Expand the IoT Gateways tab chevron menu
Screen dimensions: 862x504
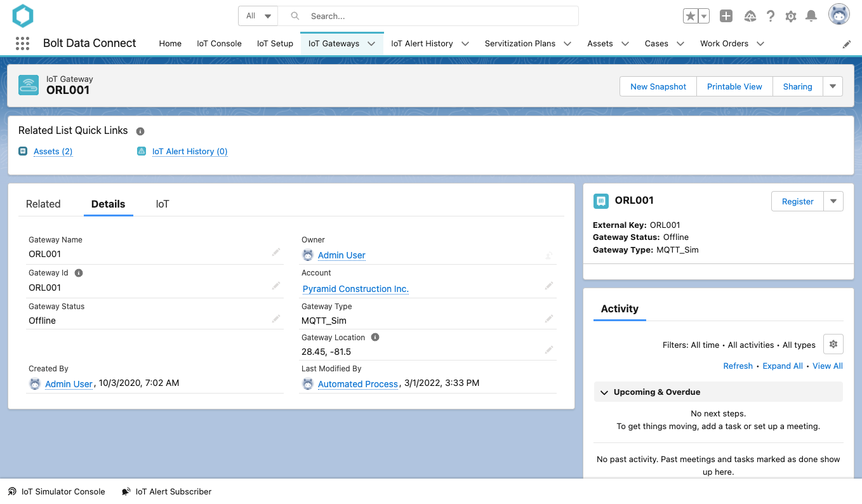pyautogui.click(x=371, y=44)
